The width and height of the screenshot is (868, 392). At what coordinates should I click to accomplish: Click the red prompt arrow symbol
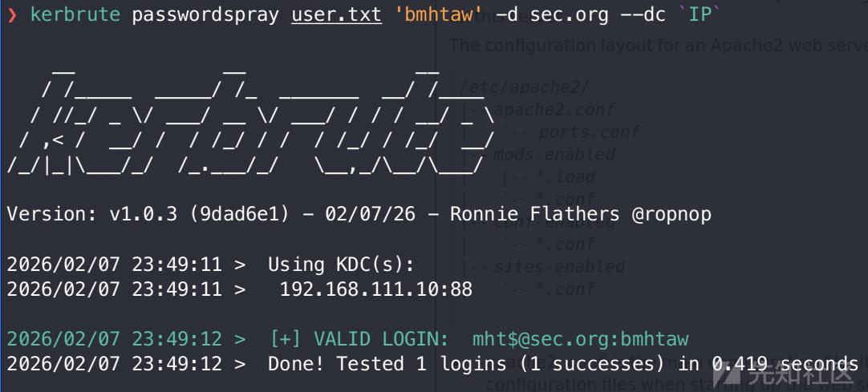click(x=12, y=15)
